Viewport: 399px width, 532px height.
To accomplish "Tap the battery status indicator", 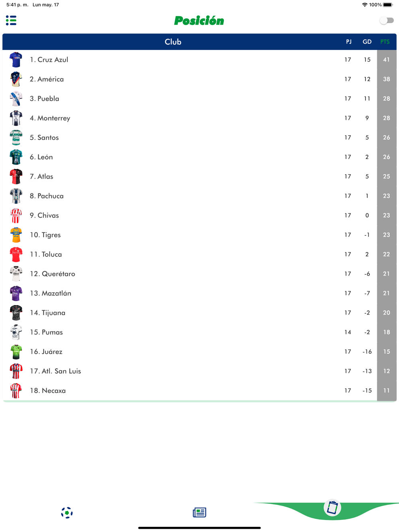I will 387,5.
